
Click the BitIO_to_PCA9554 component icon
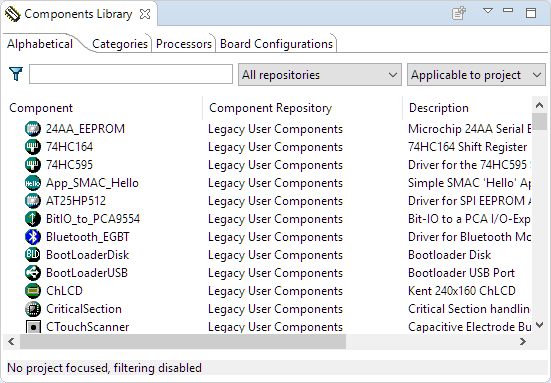[x=33, y=219]
